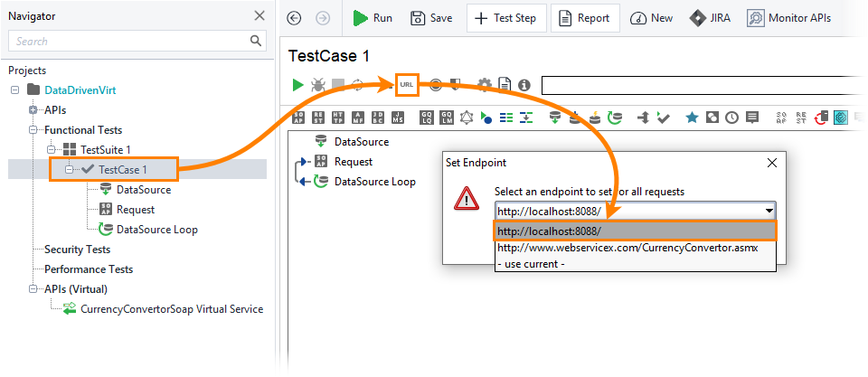Add a SOAP mock response step (faded SOAP icon)
Viewport: 868px width, 377px height.
781,118
